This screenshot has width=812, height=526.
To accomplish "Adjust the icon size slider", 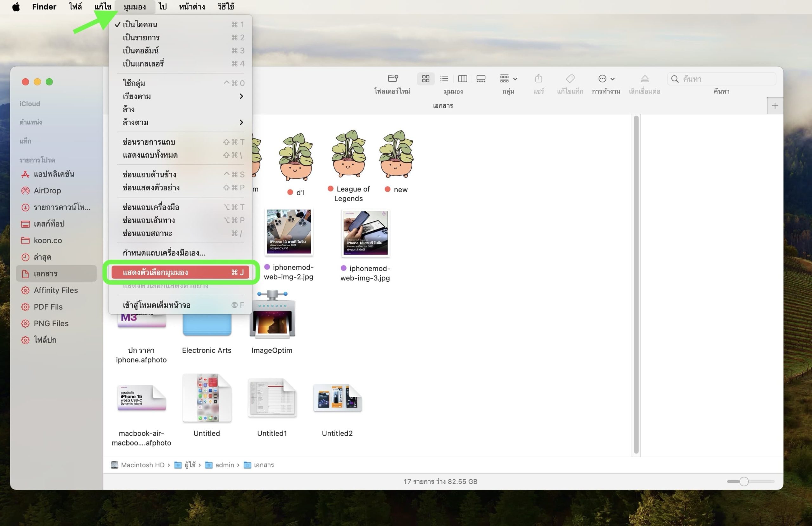I will [744, 481].
